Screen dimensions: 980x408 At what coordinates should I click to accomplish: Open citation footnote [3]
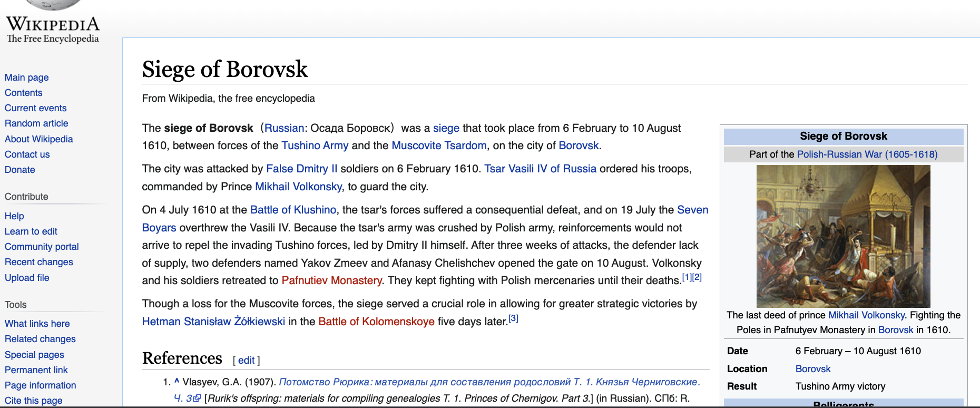coord(513,318)
